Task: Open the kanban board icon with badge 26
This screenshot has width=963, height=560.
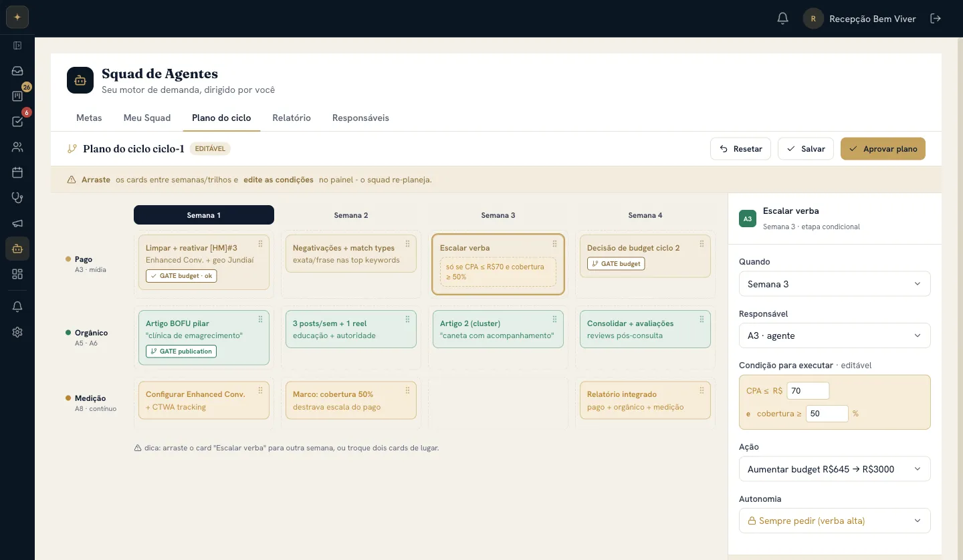Action: 17,96
